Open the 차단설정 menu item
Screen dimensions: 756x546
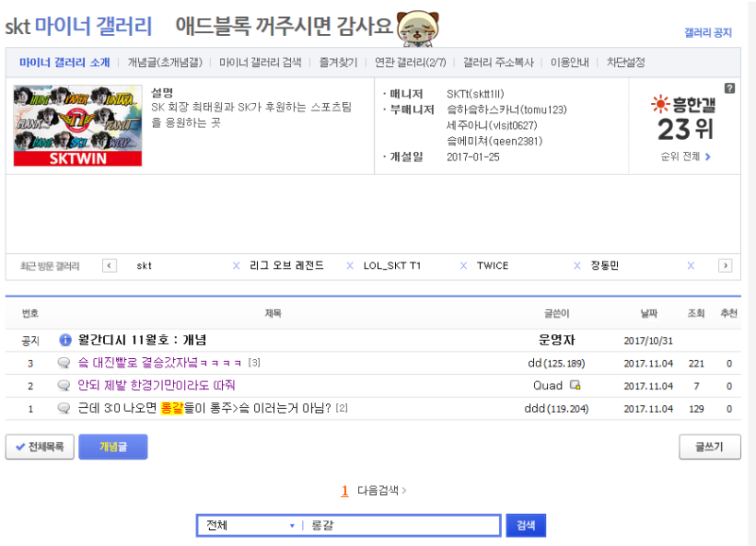click(x=626, y=62)
